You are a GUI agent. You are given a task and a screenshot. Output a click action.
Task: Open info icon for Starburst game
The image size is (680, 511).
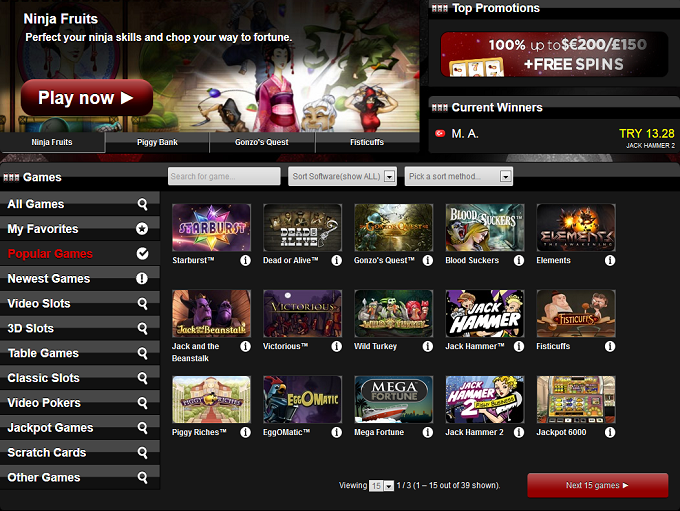click(245, 260)
